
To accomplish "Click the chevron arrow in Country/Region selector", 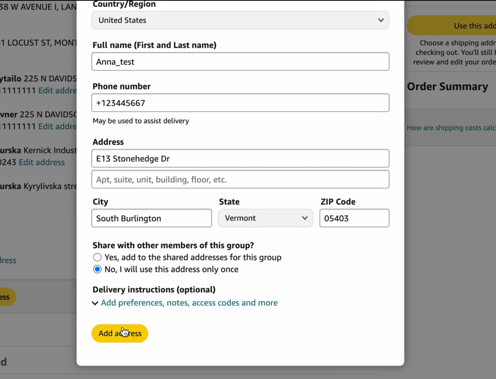I will click(381, 20).
